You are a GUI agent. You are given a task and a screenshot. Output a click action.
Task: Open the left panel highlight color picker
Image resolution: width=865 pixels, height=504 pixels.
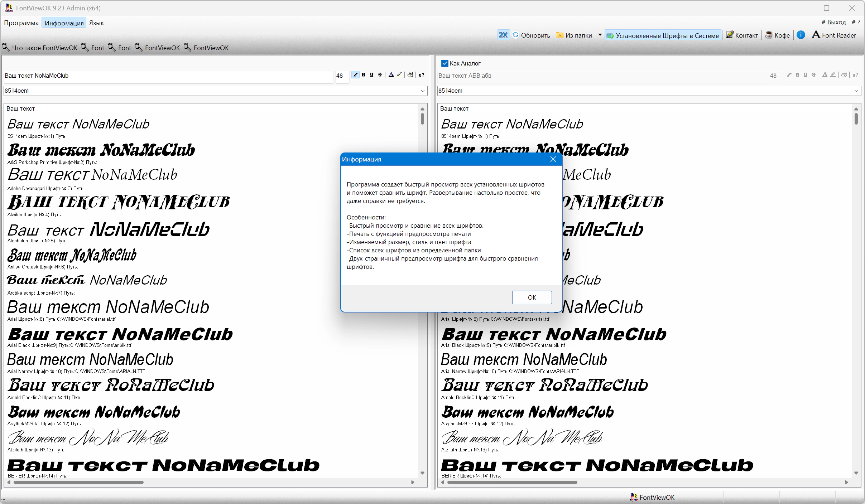point(400,75)
